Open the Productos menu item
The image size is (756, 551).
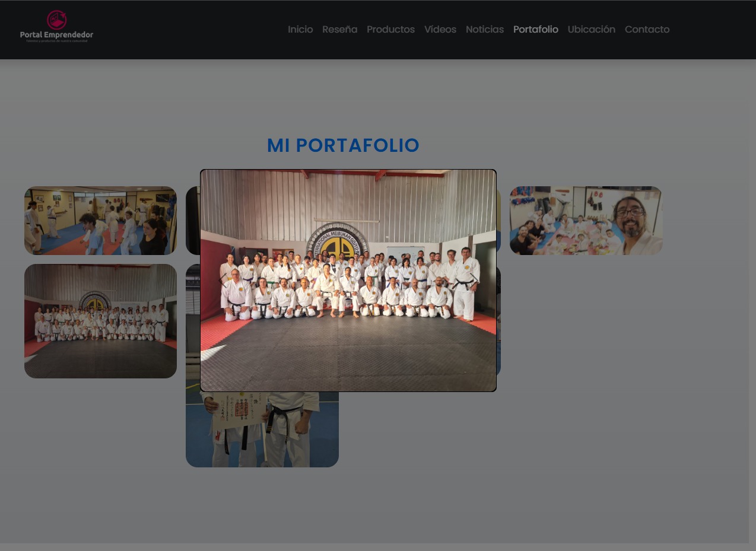pyautogui.click(x=390, y=29)
